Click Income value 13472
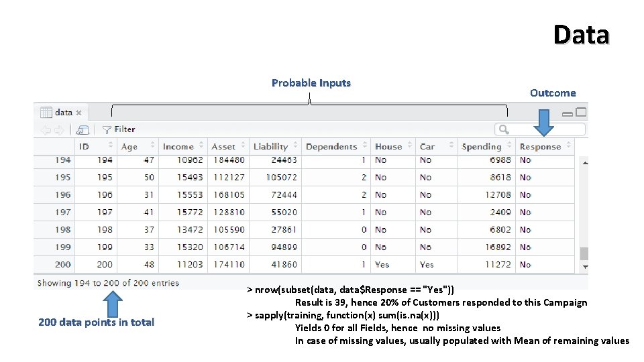Screen dimensions: 644x362 190,229
